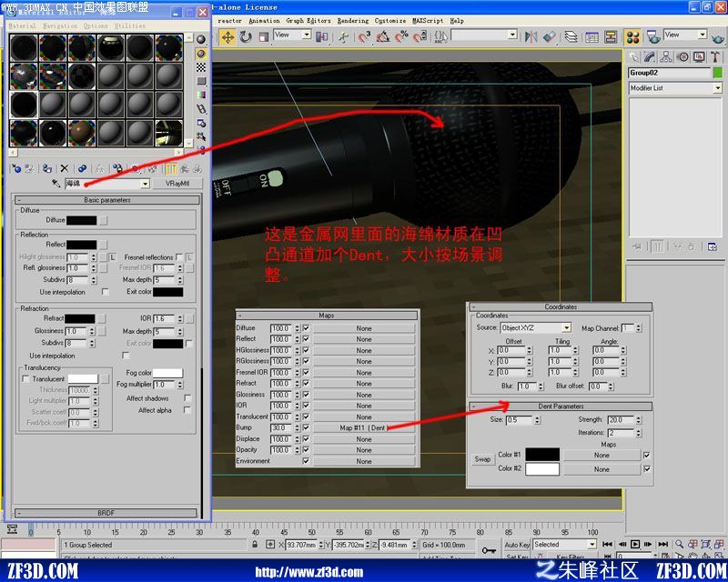The height and width of the screenshot is (582, 728).
Task: Open the Material Editor toolbar icon
Action: coord(632,36)
